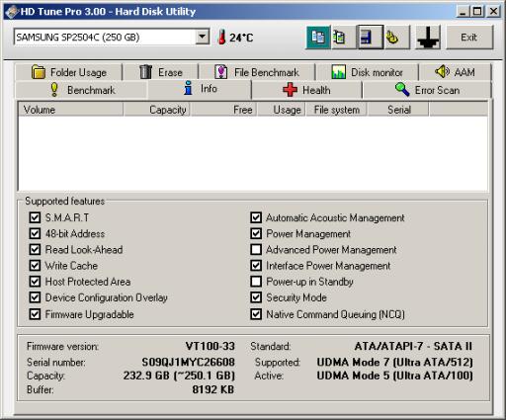Click serial number S09QJ1MYC26608
The height and width of the screenshot is (420, 506).
click(189, 363)
